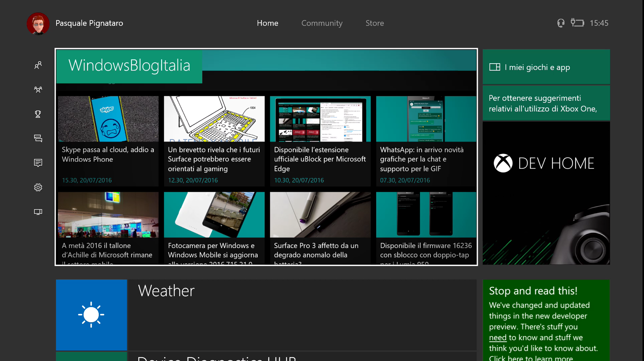Open the Fotocamera per Windows article thumbnail
The image size is (644, 361).
coord(214,215)
